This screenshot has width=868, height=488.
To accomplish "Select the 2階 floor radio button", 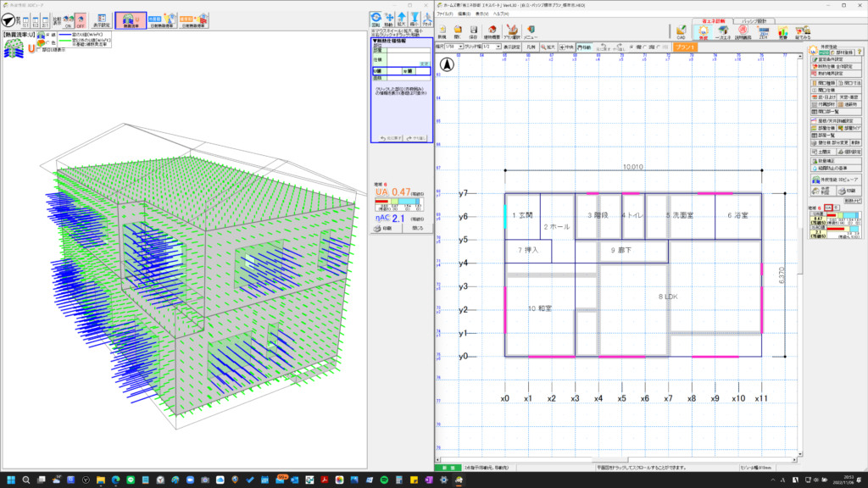I will (643, 47).
